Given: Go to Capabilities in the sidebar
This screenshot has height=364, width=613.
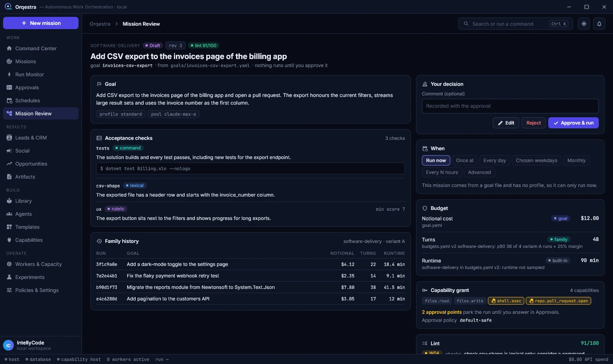Looking at the screenshot, I should click(x=41, y=240).
